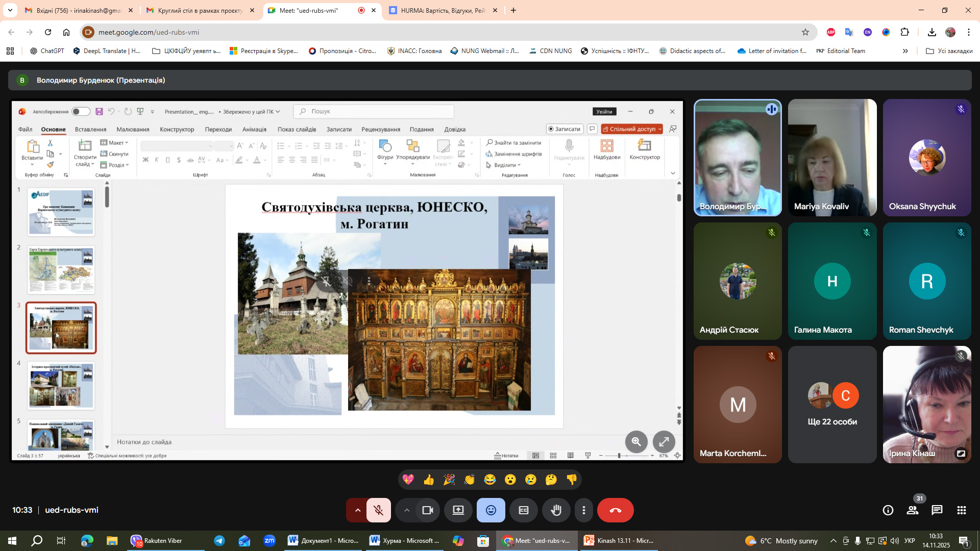
Task: Expand audio settings arrow beside microphone
Action: tap(357, 510)
